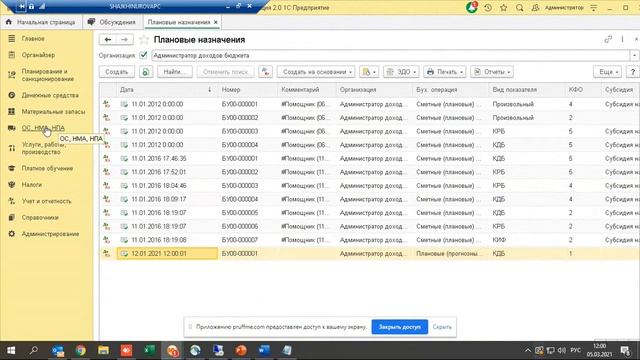Click the Скрыть link
The image size is (640, 360).
[x=442, y=327]
